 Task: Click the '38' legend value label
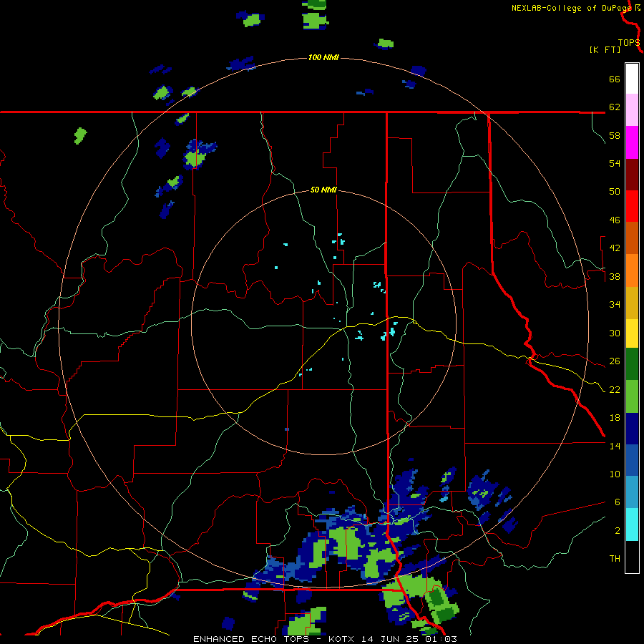(x=615, y=276)
